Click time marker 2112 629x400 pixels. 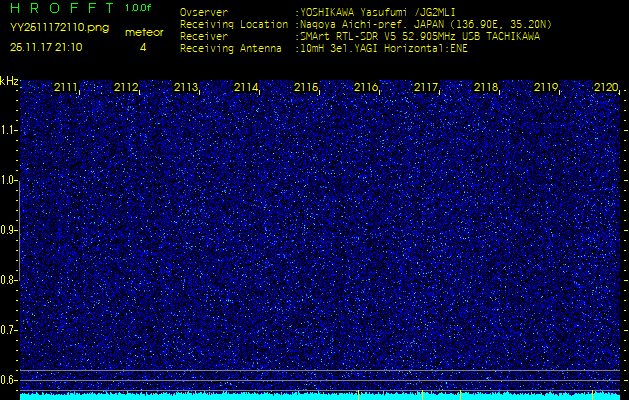126,87
